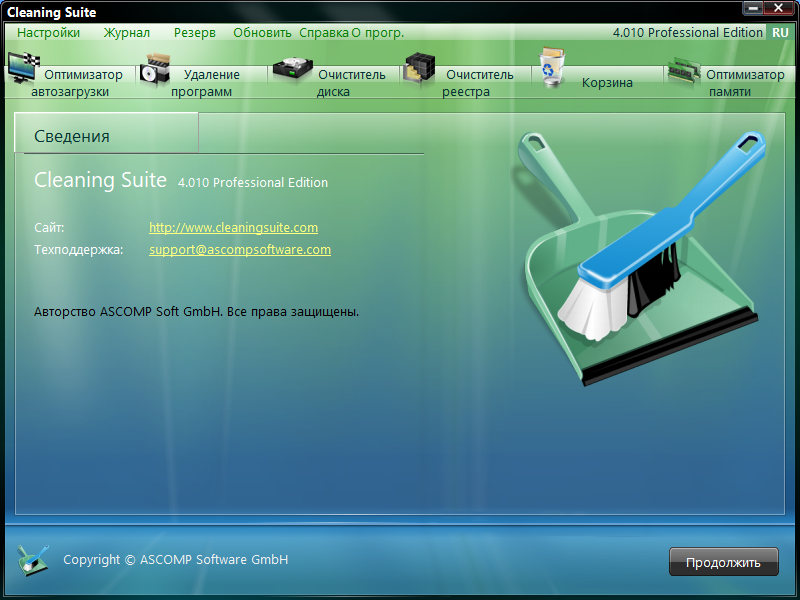Click the Оптимизатор памяти label
The width and height of the screenshot is (800, 600).
(745, 83)
